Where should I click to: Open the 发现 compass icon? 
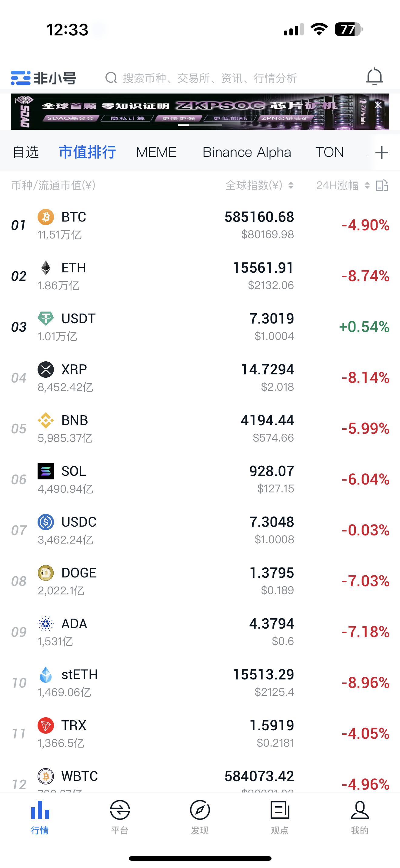coord(200,810)
